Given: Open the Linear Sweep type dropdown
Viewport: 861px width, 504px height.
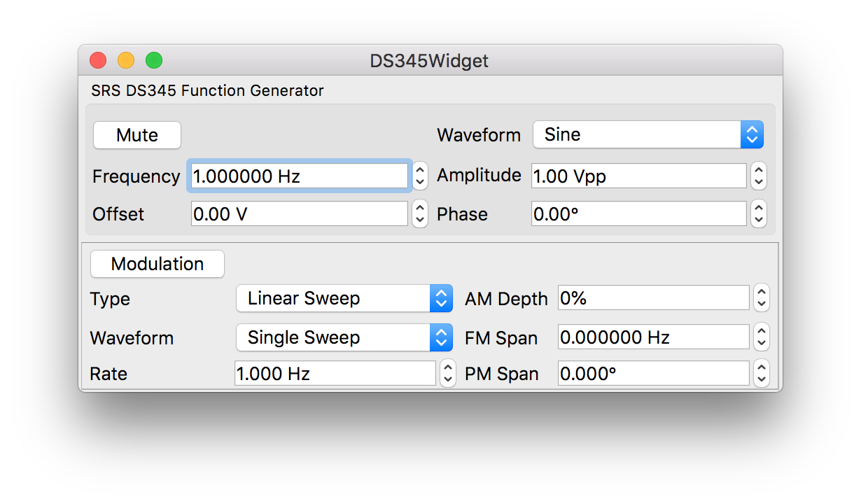Looking at the screenshot, I should point(344,298).
